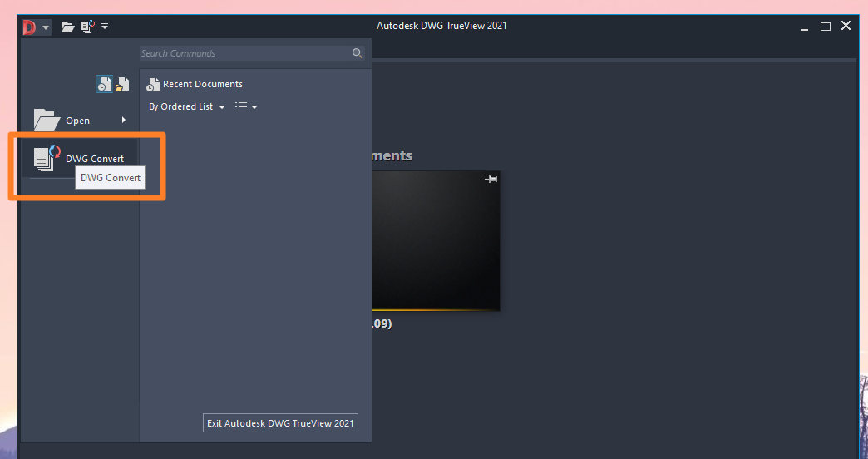Maximize the DWG TrueView window
The height and width of the screenshot is (459, 868).
coord(826,26)
